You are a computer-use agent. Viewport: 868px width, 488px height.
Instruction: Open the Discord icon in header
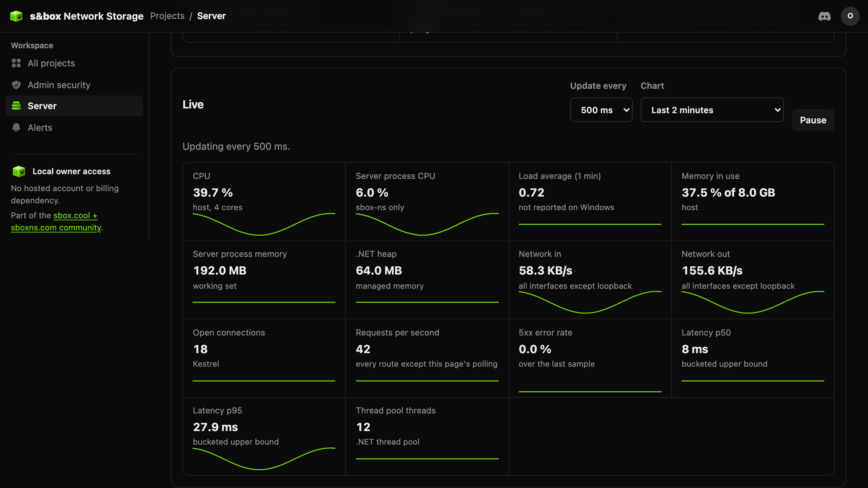click(x=824, y=16)
